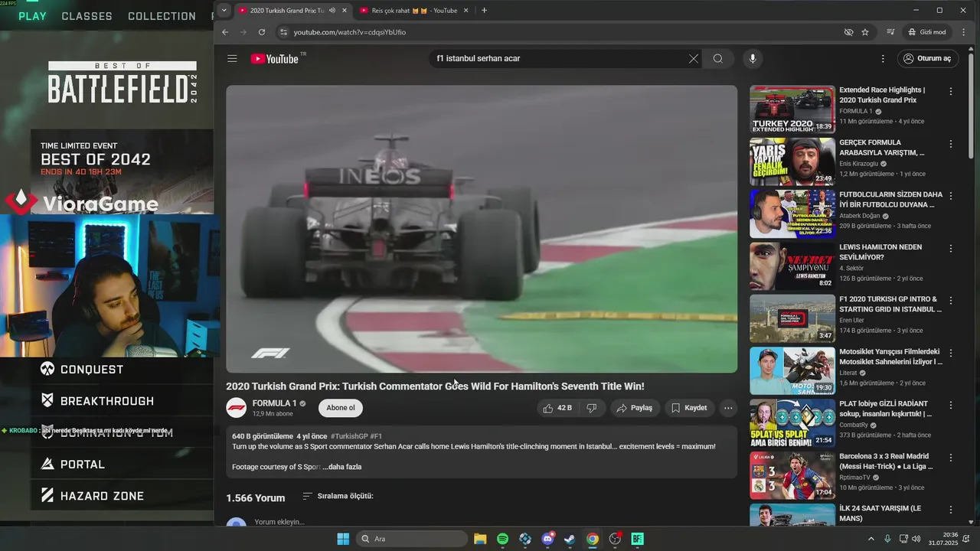The width and height of the screenshot is (980, 551).
Task: Go to the YouTube home logo
Action: [274, 59]
